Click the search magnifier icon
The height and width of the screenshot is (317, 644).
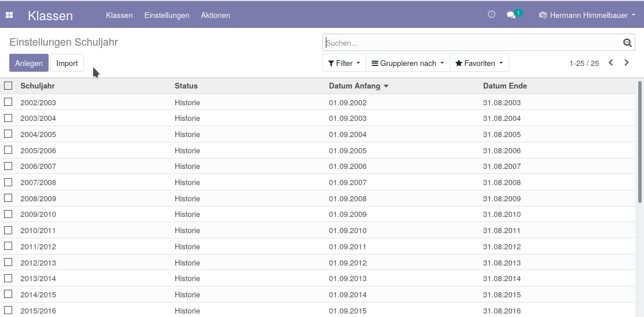[x=627, y=42]
